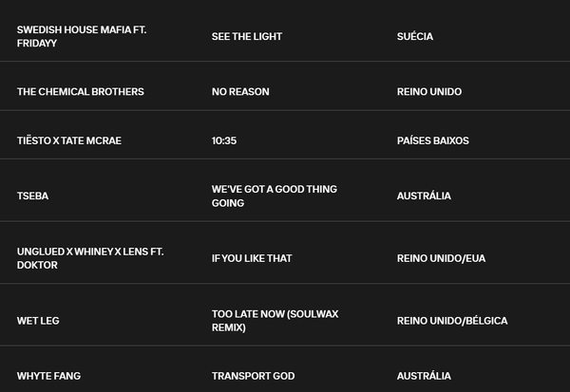The height and width of the screenshot is (392, 570).
Task: Select Unglued x Whiney x Lens ft. Doktor
Action: pos(90,258)
